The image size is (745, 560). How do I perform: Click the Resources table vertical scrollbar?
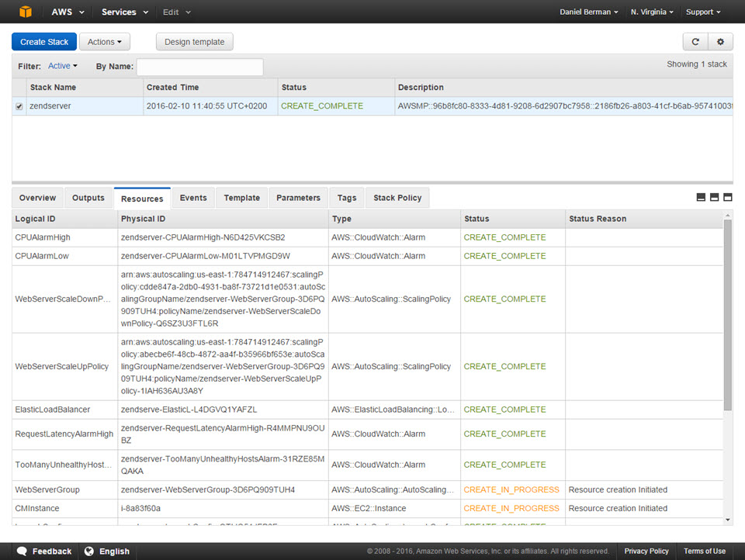click(x=727, y=315)
